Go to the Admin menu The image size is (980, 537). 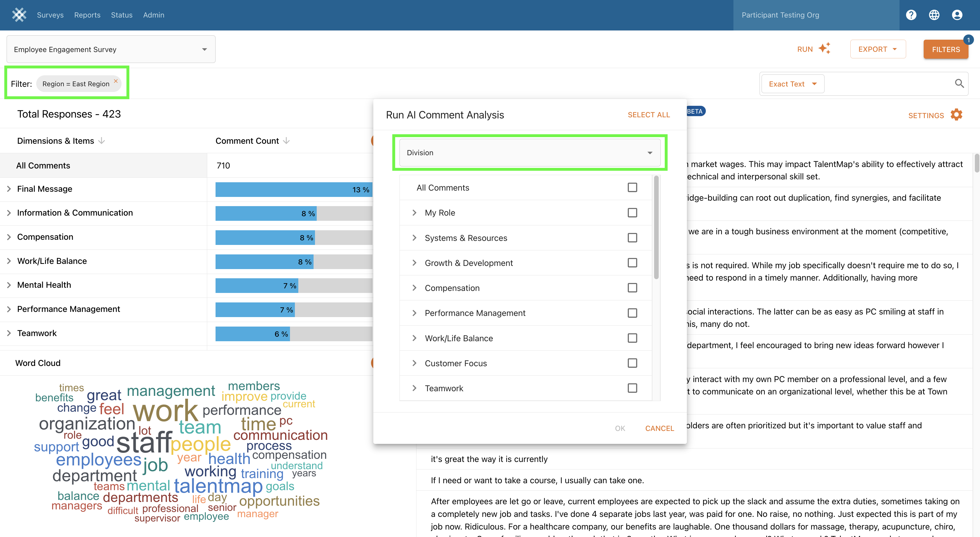(x=153, y=15)
